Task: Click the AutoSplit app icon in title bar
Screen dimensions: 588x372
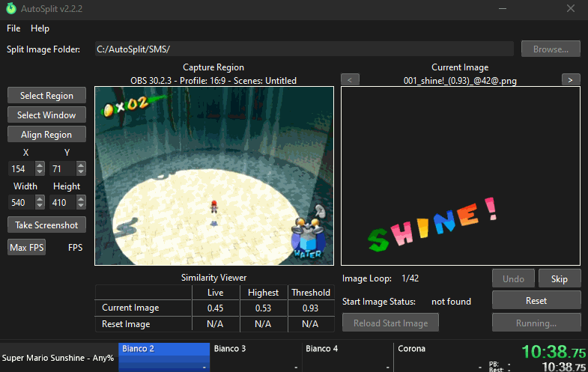Action: (x=11, y=8)
